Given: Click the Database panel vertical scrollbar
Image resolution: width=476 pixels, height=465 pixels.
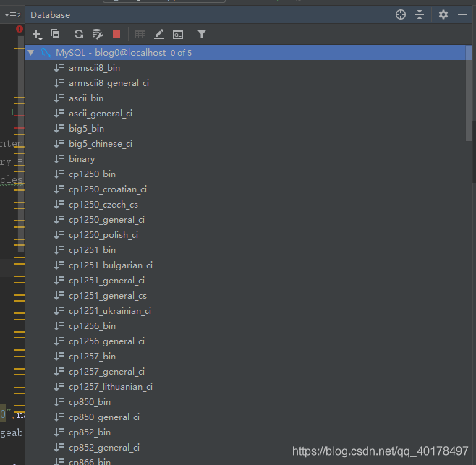Looking at the screenshot, I should point(470,94).
